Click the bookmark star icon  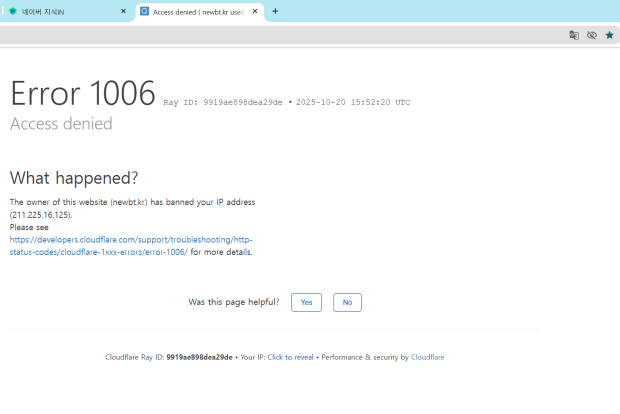click(609, 35)
